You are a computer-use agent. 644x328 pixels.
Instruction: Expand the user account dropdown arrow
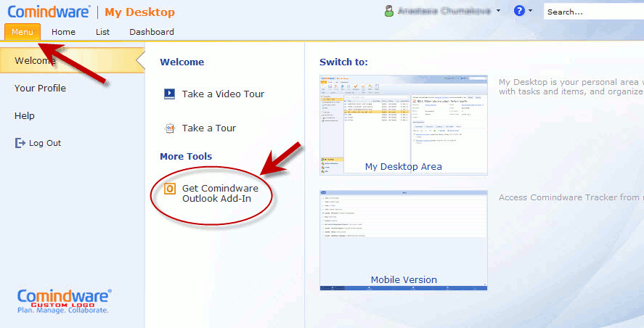[x=498, y=11]
